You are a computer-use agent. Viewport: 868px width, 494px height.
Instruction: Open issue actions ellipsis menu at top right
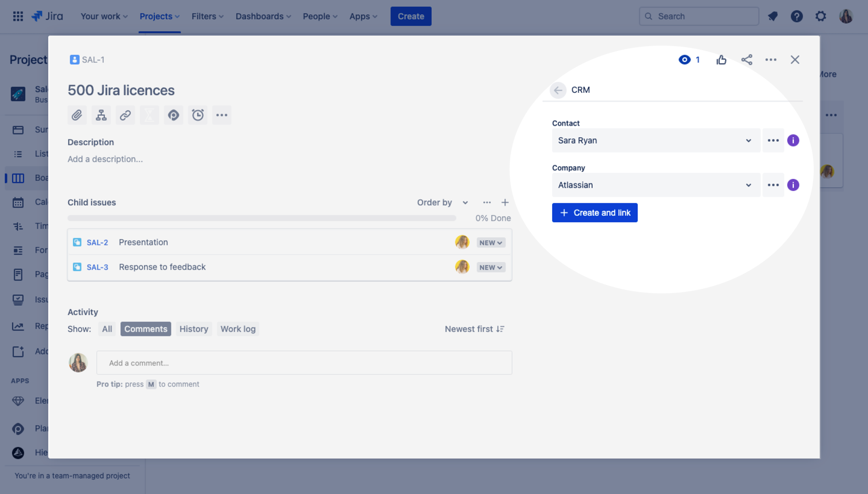pyautogui.click(x=771, y=60)
